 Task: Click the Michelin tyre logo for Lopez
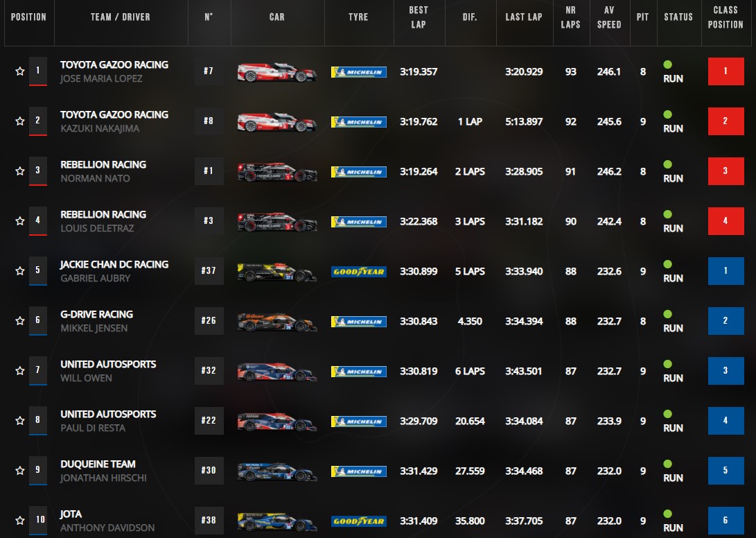tap(359, 72)
